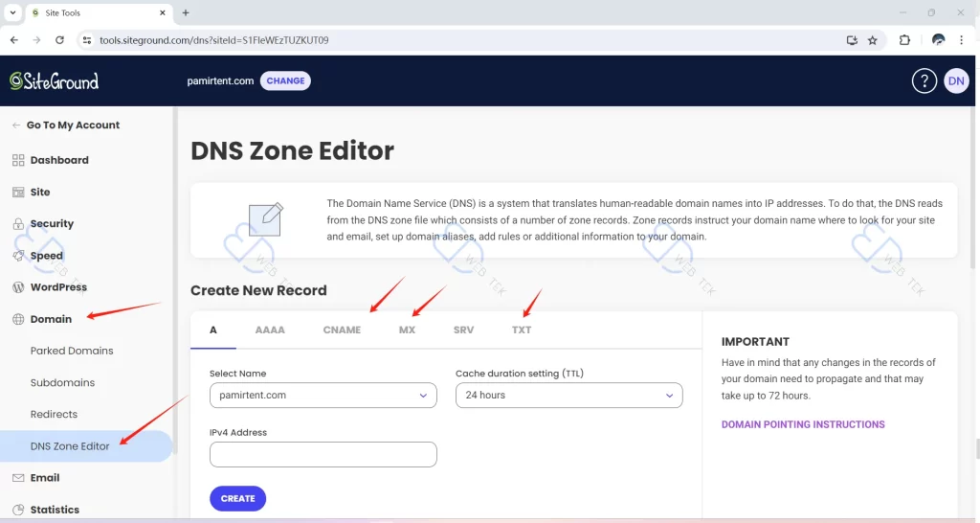Close the Site Tools browser tab

pyautogui.click(x=163, y=12)
